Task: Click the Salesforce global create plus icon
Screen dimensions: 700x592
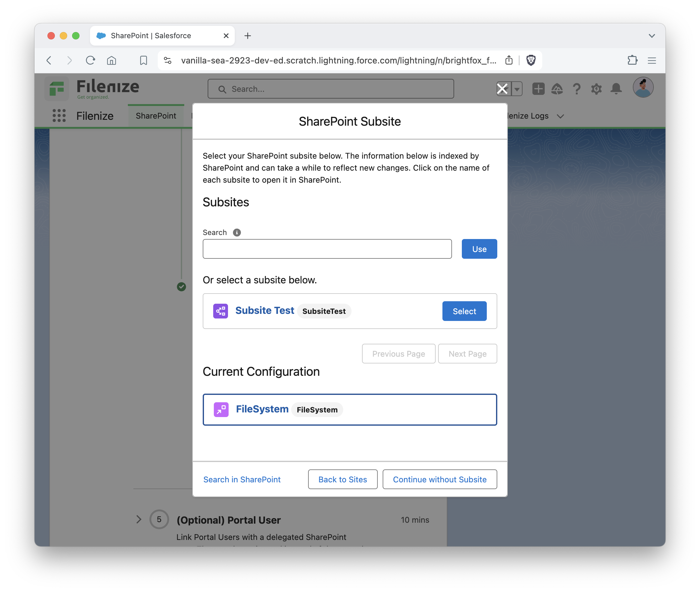Action: pyautogui.click(x=538, y=89)
